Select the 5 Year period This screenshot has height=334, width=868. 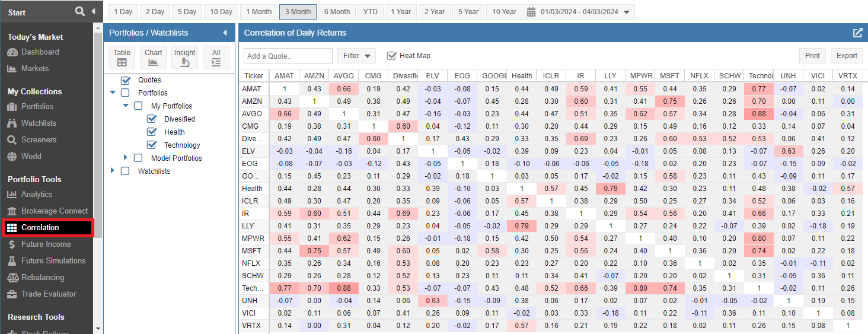pyautogui.click(x=468, y=12)
